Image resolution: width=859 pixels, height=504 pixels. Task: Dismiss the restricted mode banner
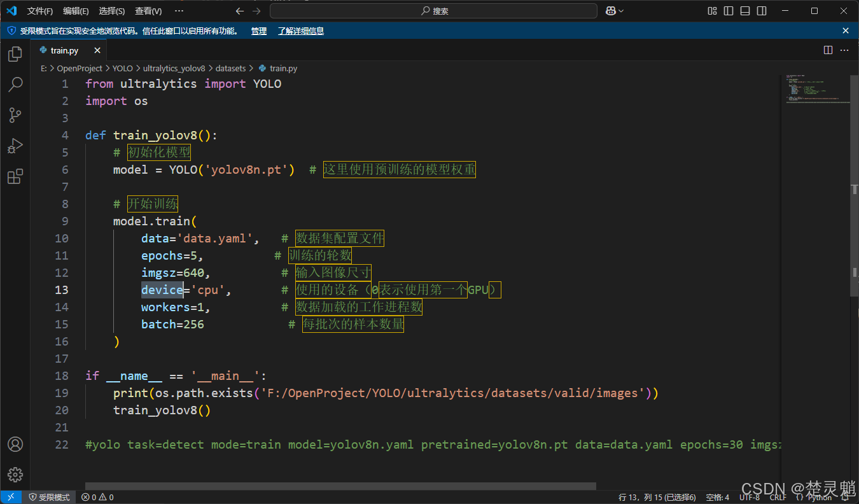846,31
